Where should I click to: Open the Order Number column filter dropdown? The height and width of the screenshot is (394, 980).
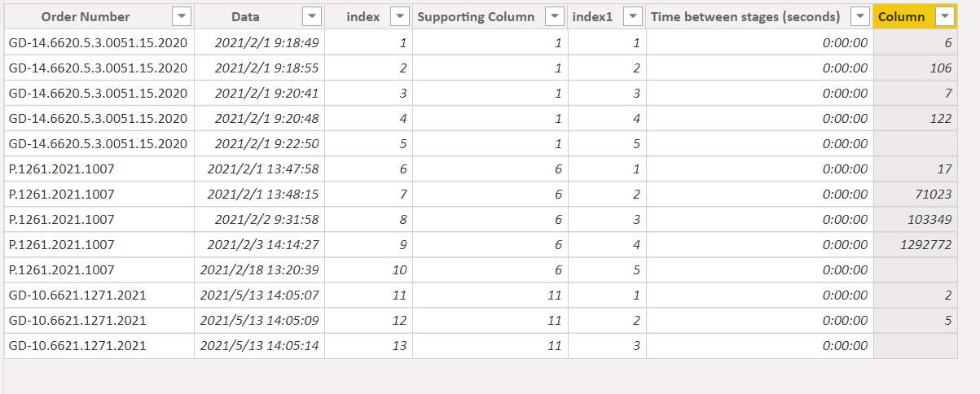click(182, 16)
